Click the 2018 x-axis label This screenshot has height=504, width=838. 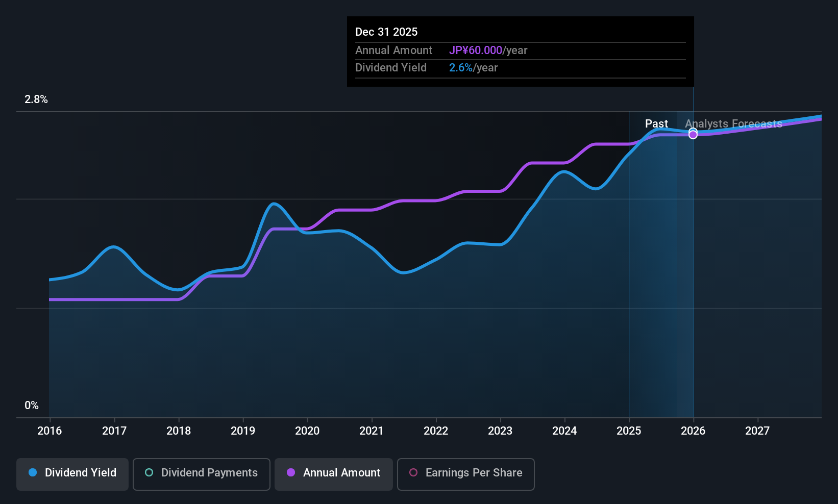point(179,431)
